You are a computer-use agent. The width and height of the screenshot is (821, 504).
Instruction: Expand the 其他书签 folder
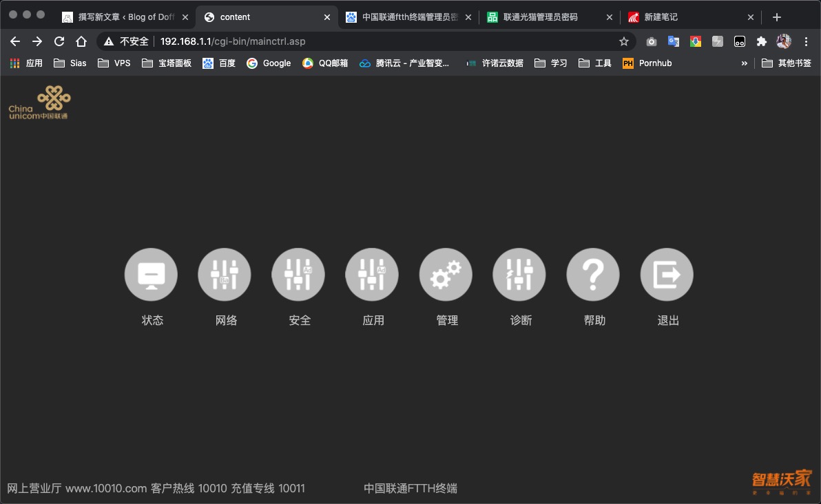pyautogui.click(x=787, y=63)
